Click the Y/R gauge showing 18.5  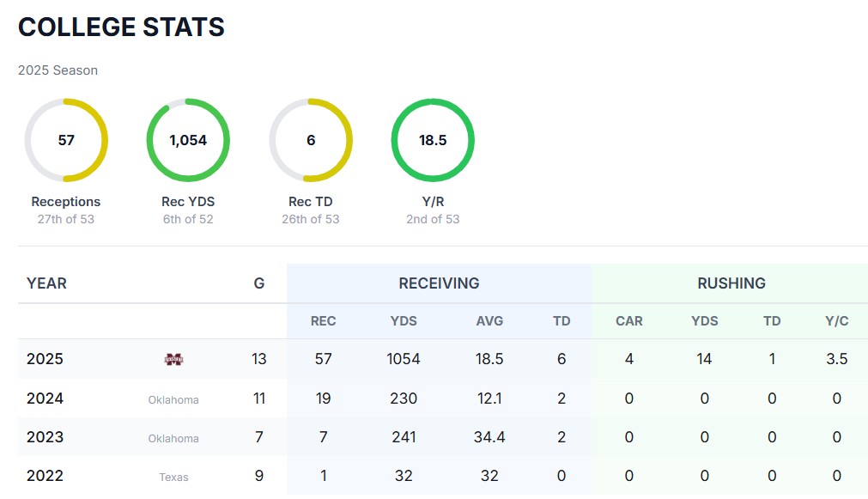pyautogui.click(x=433, y=141)
